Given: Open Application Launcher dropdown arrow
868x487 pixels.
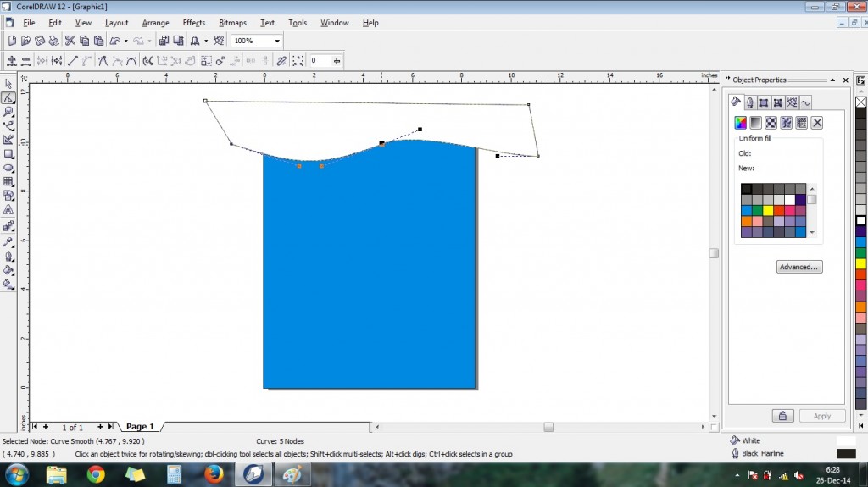Looking at the screenshot, I should 206,41.
